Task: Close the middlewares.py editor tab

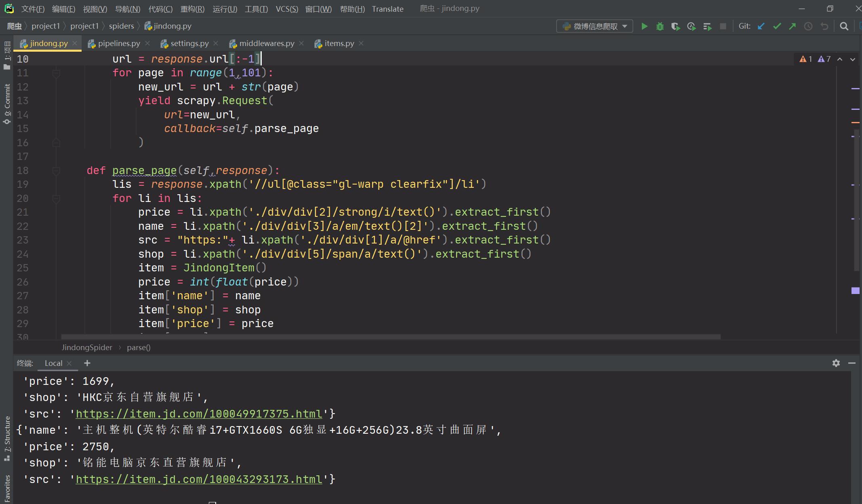Action: pos(301,43)
